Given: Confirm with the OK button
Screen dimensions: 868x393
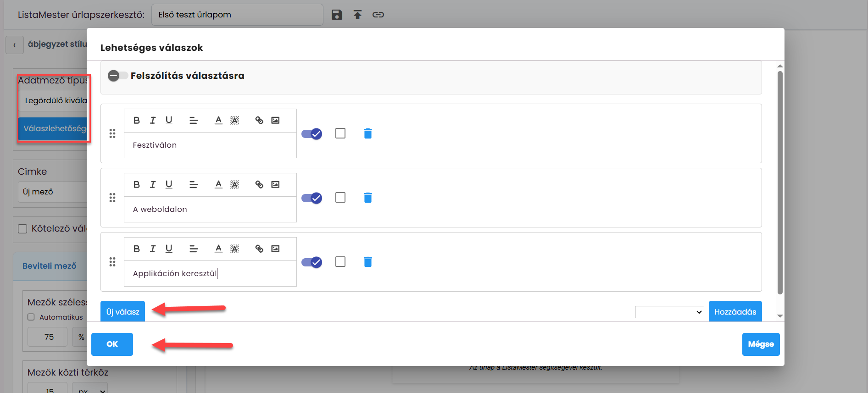Looking at the screenshot, I should pyautogui.click(x=112, y=344).
